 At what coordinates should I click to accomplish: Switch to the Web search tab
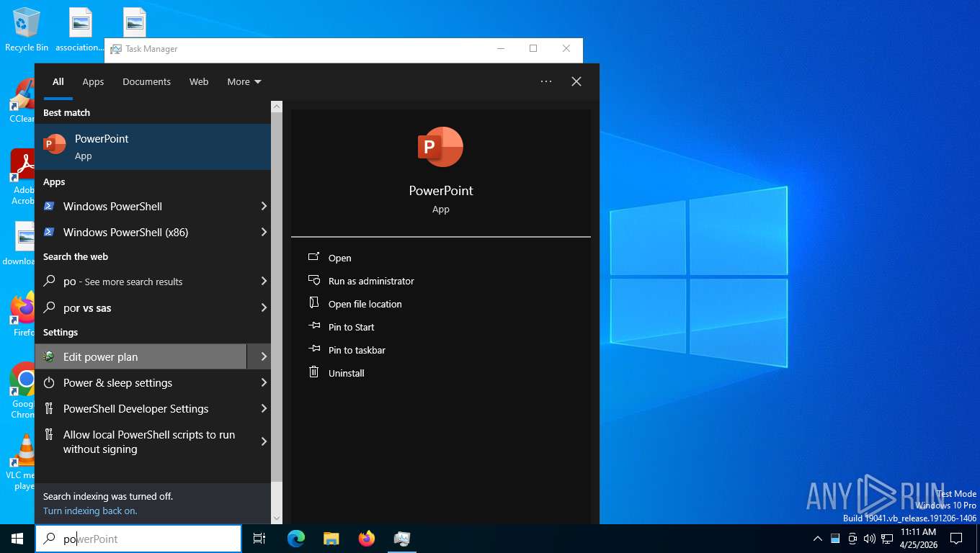tap(199, 81)
